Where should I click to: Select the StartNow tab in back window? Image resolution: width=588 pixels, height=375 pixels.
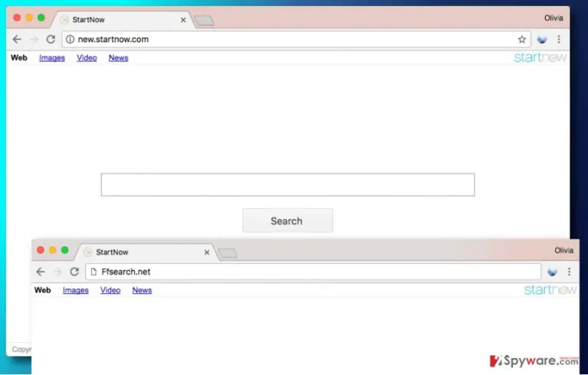(x=122, y=20)
